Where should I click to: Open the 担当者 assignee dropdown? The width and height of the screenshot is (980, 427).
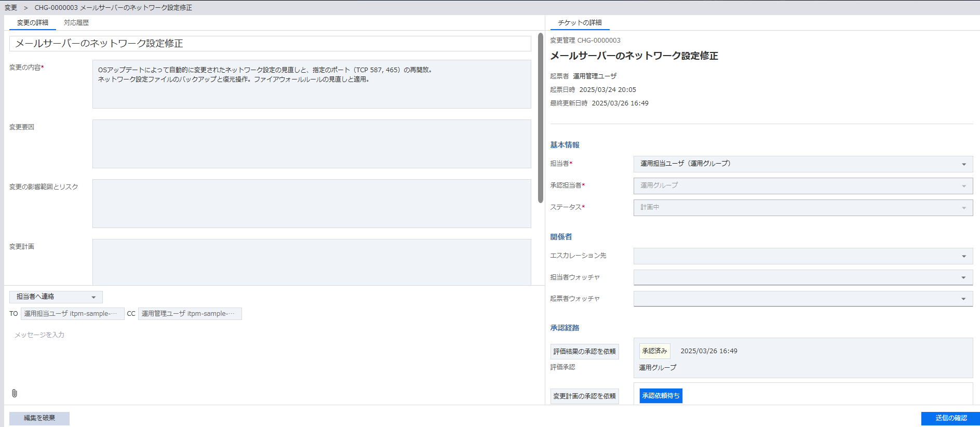pos(802,164)
